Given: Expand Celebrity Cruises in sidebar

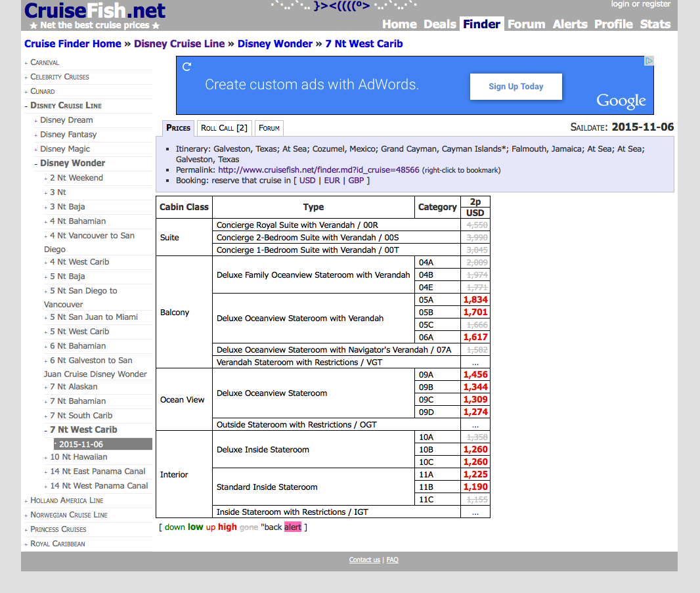Looking at the screenshot, I should (59, 77).
